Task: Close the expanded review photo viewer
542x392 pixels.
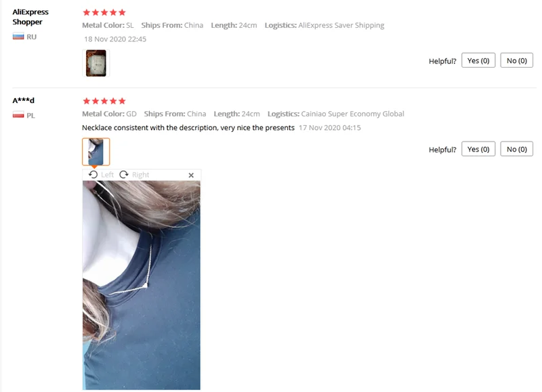Action: 191,175
